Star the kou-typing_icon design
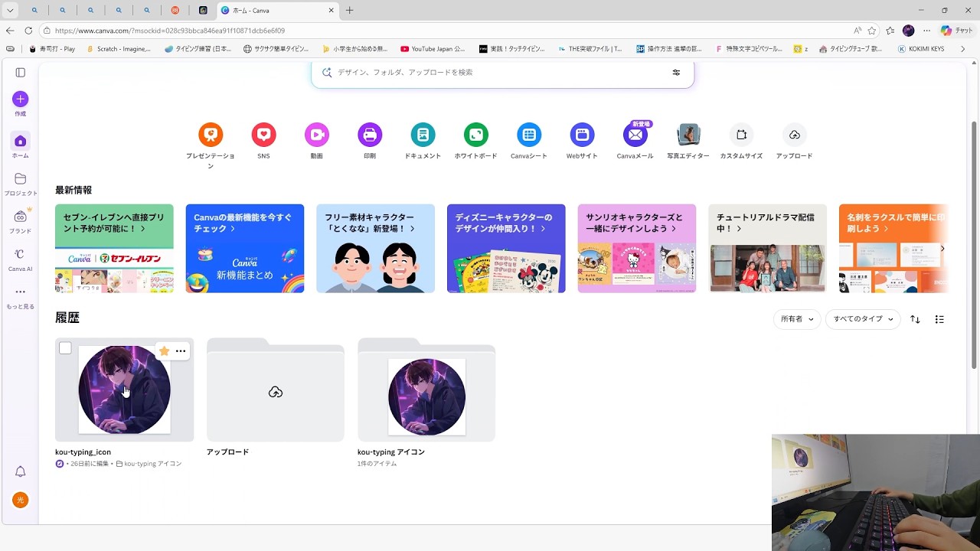Image resolution: width=980 pixels, height=551 pixels. tap(164, 350)
